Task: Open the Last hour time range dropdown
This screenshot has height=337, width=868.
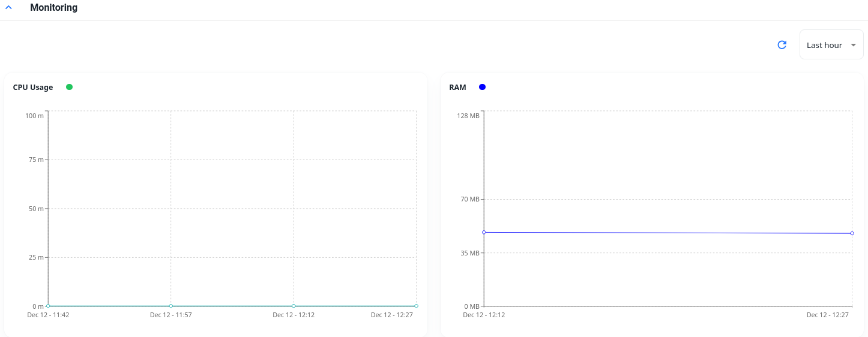Action: pos(831,45)
